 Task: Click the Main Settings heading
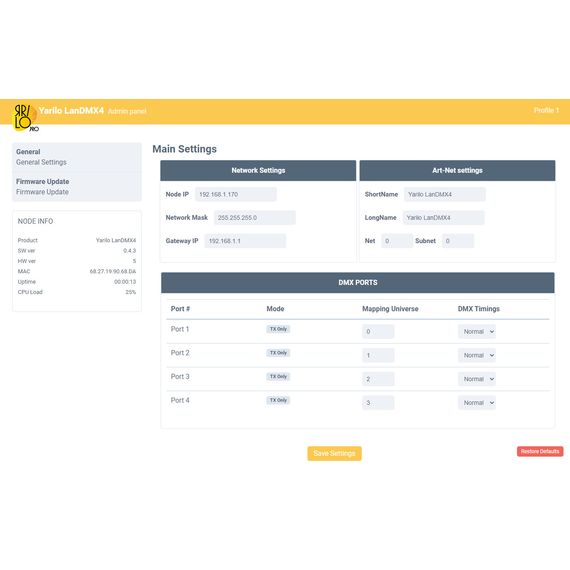click(184, 149)
